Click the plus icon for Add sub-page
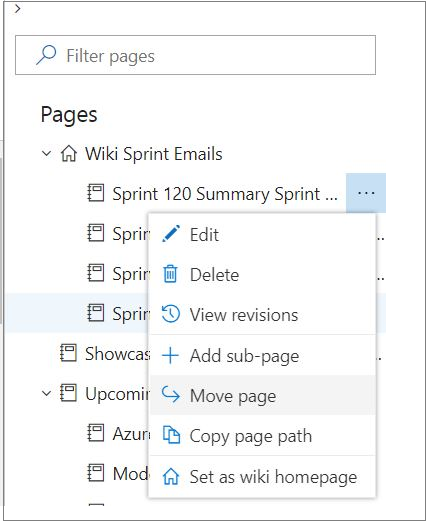The height and width of the screenshot is (525, 430). tap(170, 356)
